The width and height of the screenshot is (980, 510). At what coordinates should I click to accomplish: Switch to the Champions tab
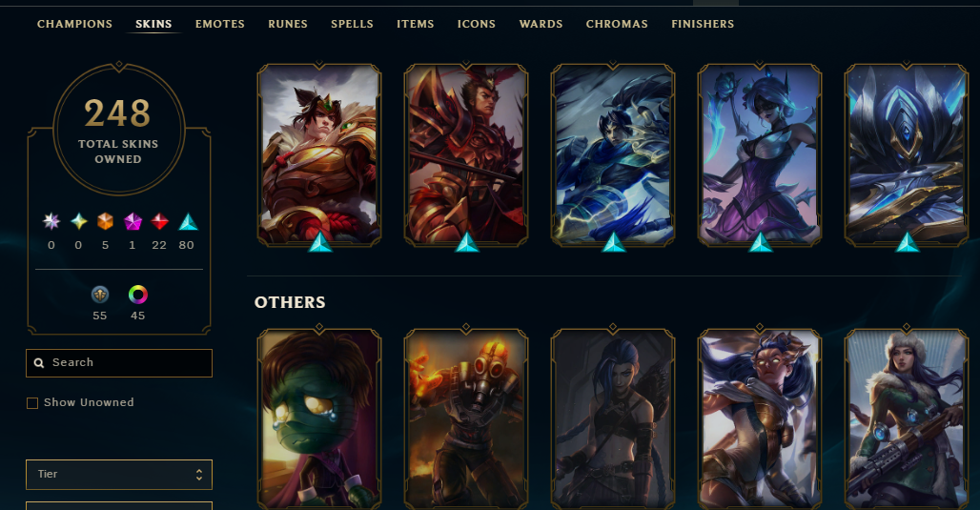click(74, 24)
